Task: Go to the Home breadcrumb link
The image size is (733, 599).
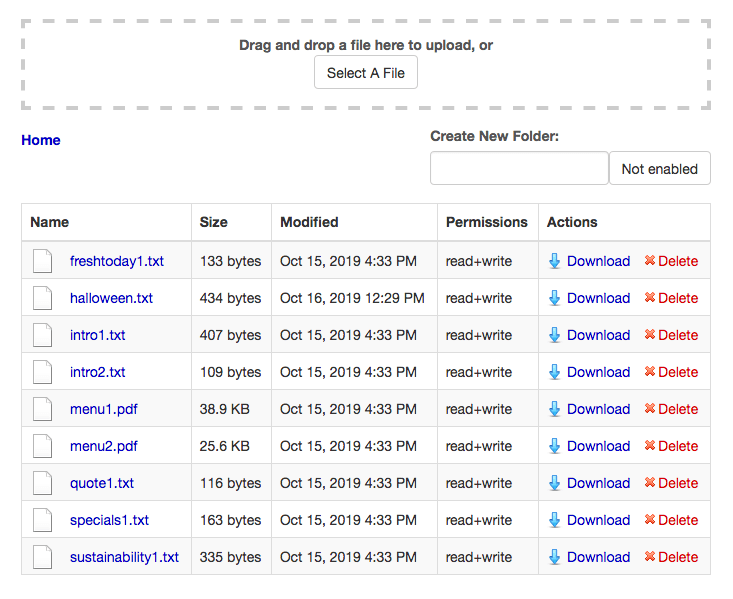Action: pyautogui.click(x=41, y=140)
